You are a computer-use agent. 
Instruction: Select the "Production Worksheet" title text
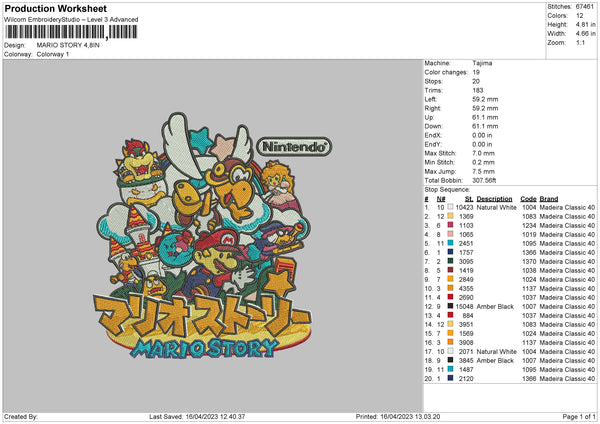[x=55, y=8]
